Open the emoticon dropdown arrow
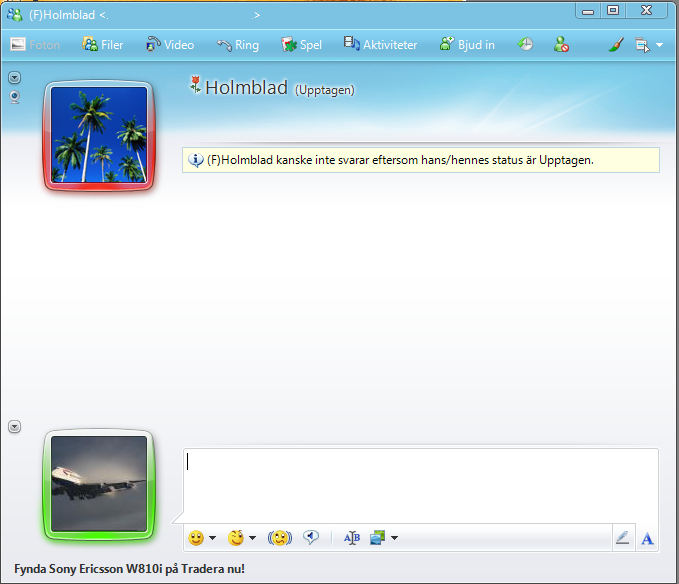Screen dimensions: 679x584 (213, 538)
